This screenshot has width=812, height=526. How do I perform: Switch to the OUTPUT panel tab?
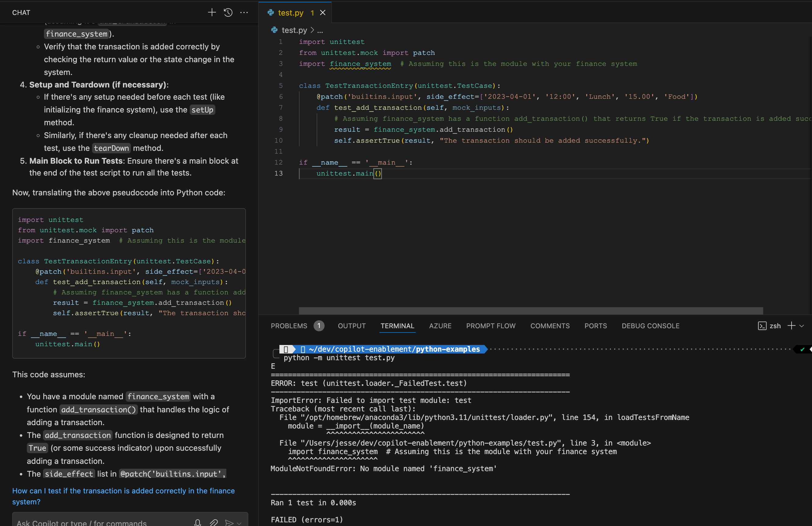[x=351, y=325]
